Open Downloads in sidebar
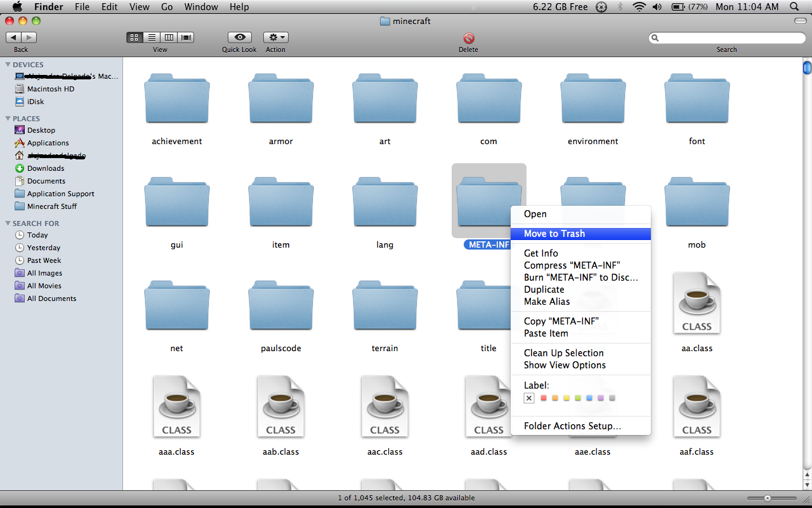This screenshot has height=508, width=812. 45,168
